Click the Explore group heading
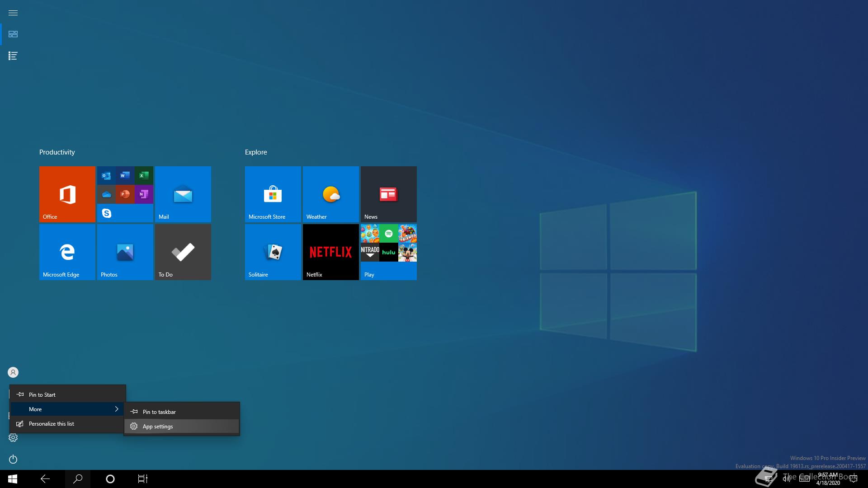 (256, 152)
